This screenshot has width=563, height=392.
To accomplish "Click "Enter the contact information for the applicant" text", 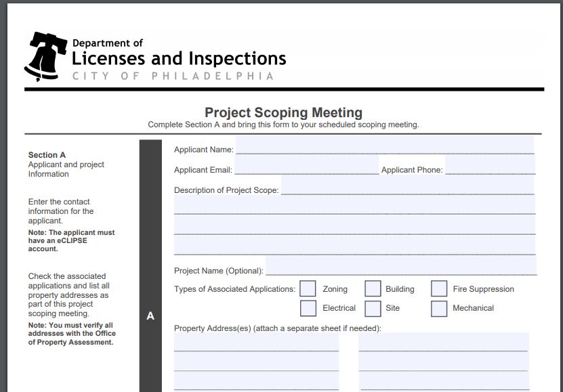I will pyautogui.click(x=61, y=211).
